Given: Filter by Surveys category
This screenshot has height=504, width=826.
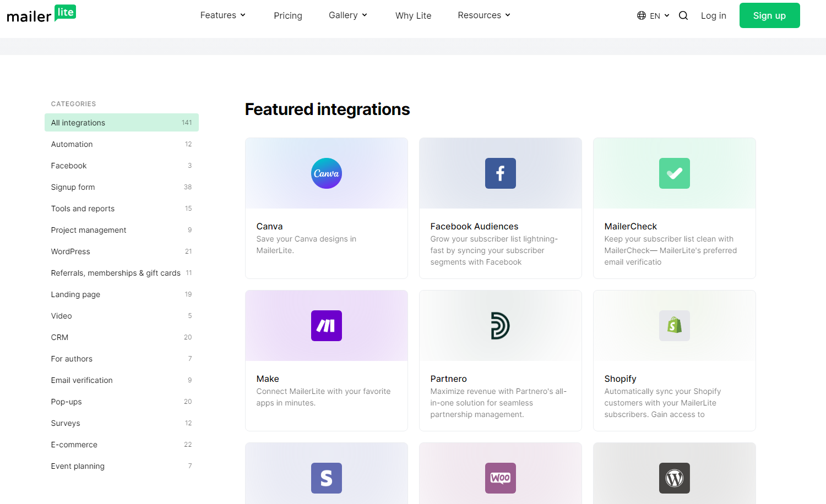Looking at the screenshot, I should (x=122, y=423).
